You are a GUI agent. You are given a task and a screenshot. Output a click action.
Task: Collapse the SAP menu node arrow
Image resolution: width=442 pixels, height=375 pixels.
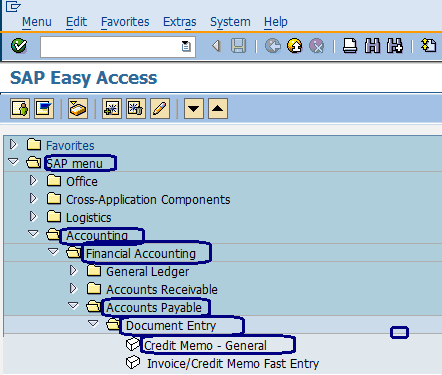click(13, 162)
